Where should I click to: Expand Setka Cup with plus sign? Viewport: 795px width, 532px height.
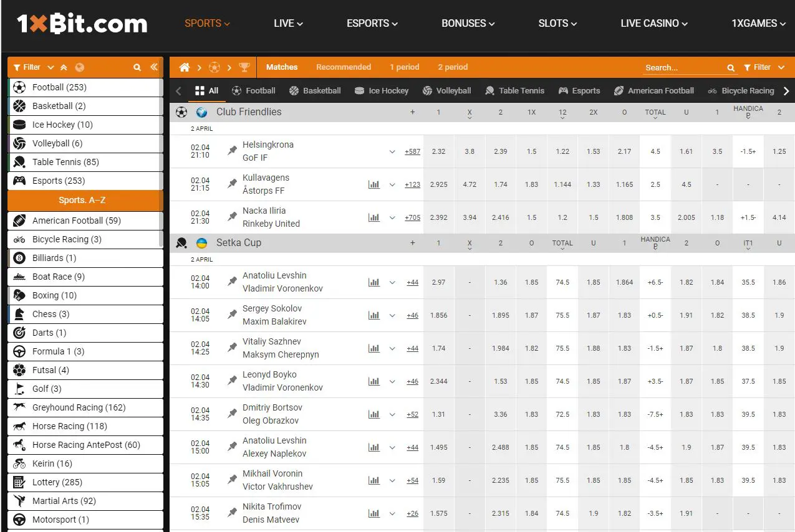pos(412,243)
